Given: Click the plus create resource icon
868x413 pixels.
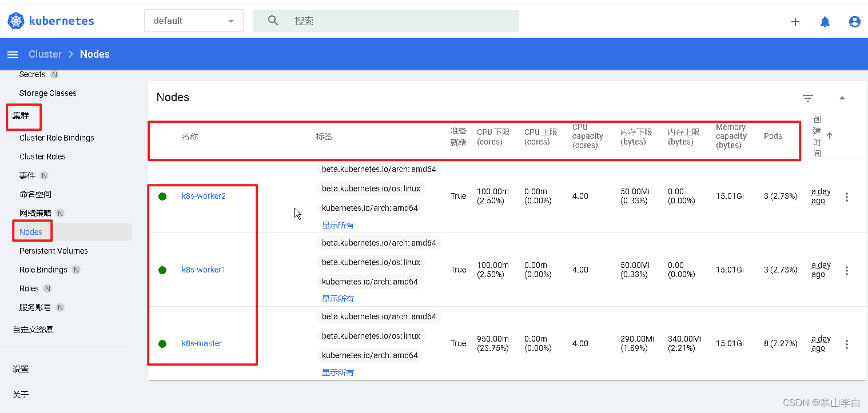Looking at the screenshot, I should (x=795, y=22).
